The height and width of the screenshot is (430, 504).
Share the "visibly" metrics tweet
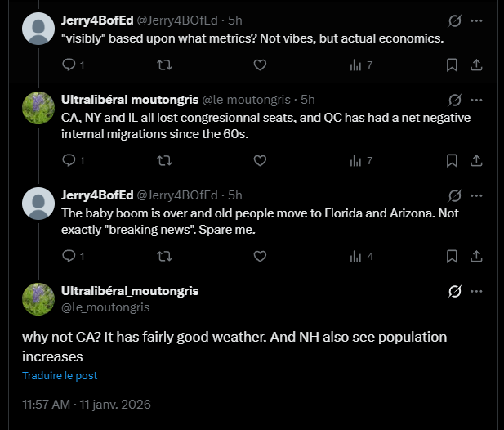(x=477, y=65)
